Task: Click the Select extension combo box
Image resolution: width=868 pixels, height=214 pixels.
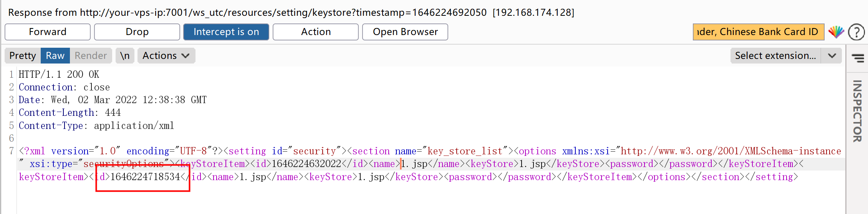Action: point(775,56)
